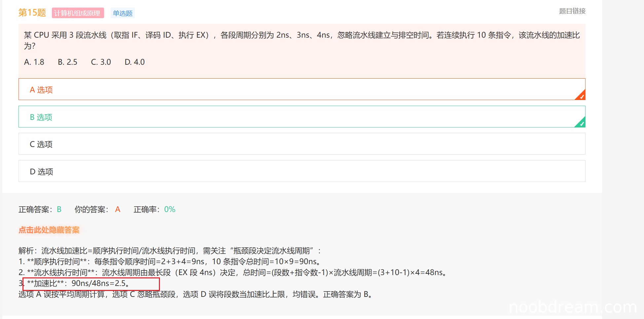This screenshot has height=319, width=644.
Task: Hide the answer via 点击此处隐藏答案
Action: 49,230
